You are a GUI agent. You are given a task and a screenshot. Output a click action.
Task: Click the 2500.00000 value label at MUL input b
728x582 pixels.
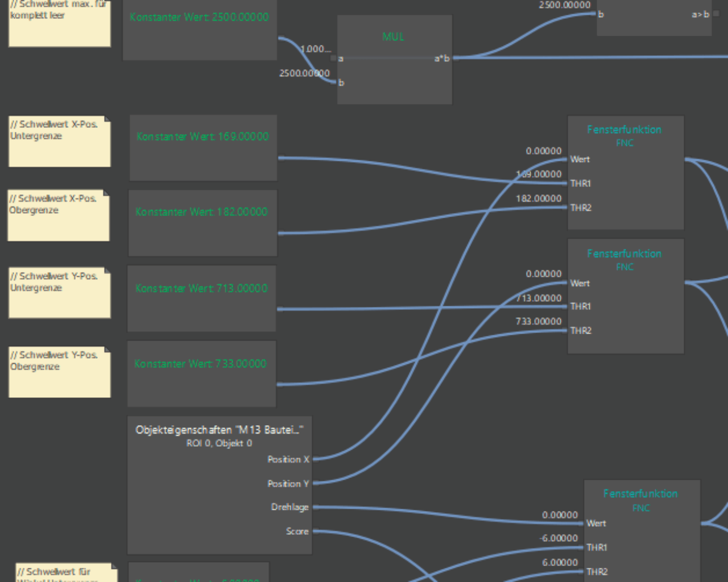click(304, 73)
